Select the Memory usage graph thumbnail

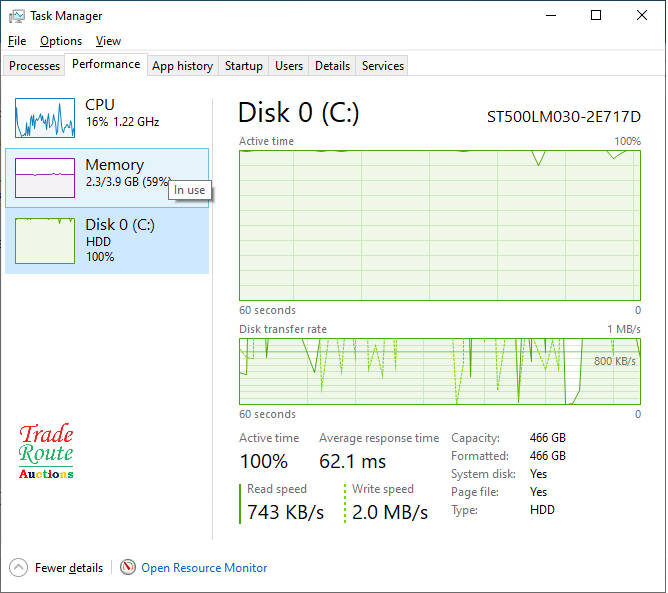point(45,178)
